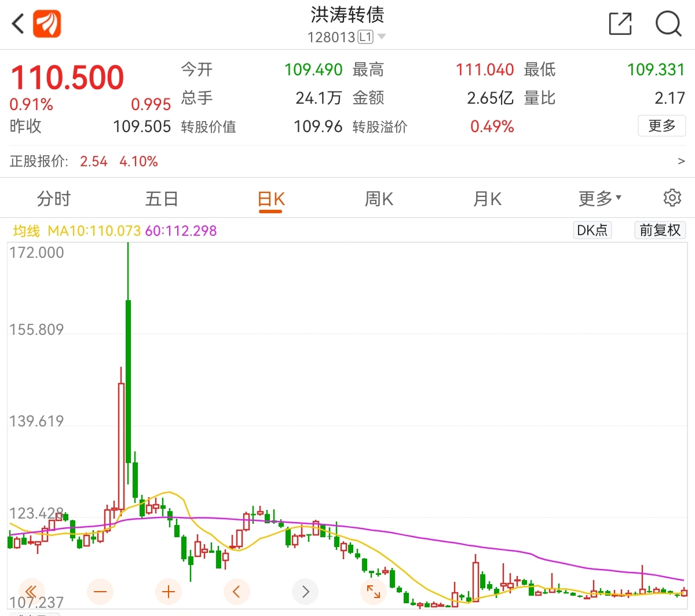
Task: Tap the 155.809 y-axis label
Action: pos(36,330)
